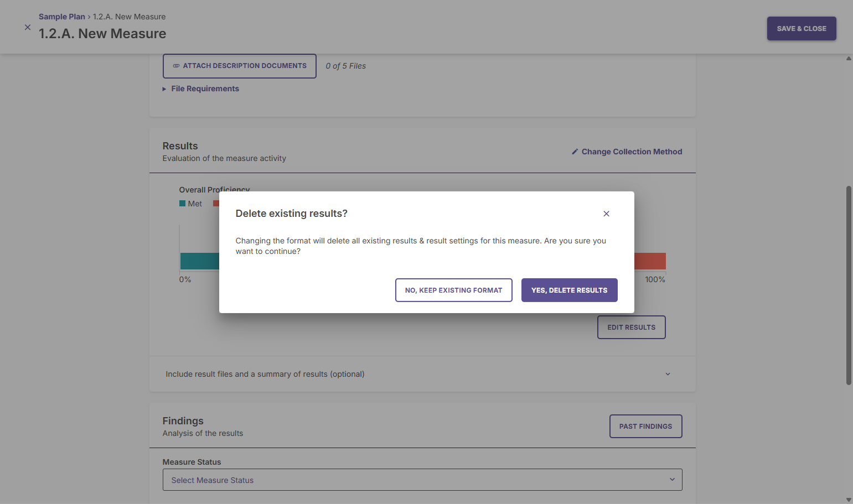853x504 pixels.
Task: Click Change Collection Method link
Action: click(627, 152)
